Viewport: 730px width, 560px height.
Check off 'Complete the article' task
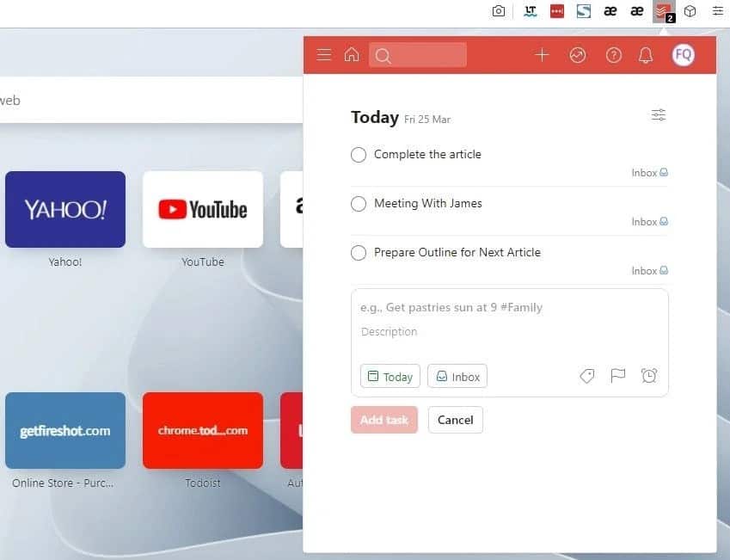tap(359, 155)
